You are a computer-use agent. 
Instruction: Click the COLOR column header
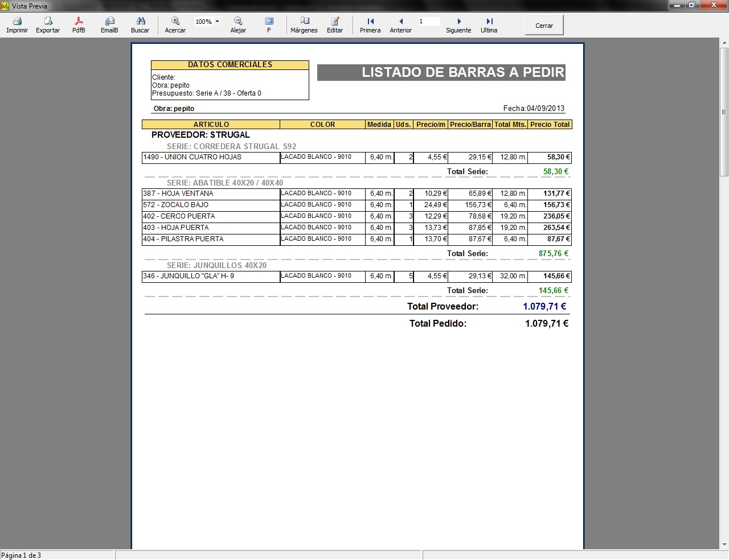[322, 125]
